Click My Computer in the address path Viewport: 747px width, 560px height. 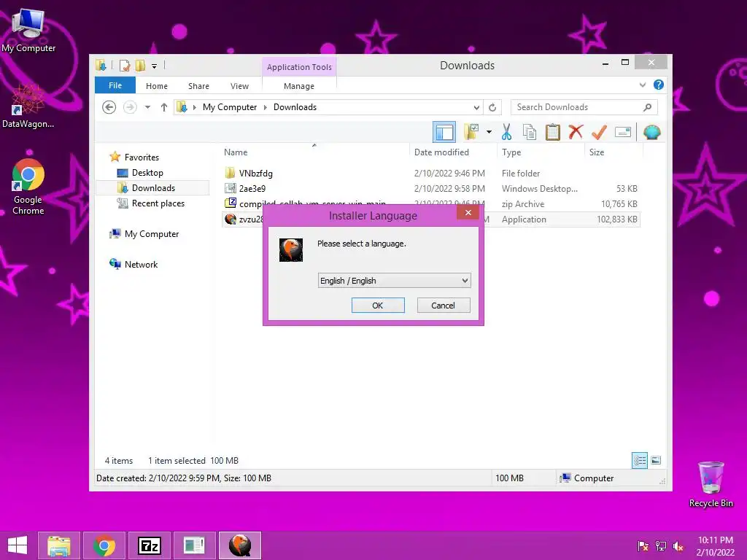click(230, 107)
